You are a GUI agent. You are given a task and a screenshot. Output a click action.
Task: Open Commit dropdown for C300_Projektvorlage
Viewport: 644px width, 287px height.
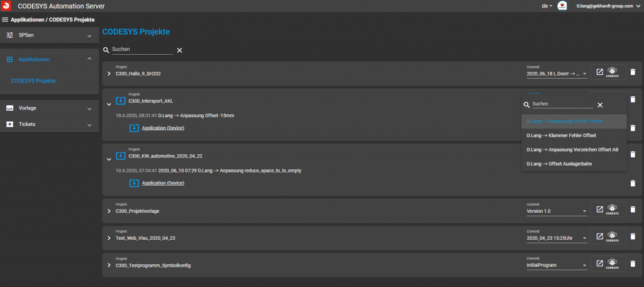(557, 211)
